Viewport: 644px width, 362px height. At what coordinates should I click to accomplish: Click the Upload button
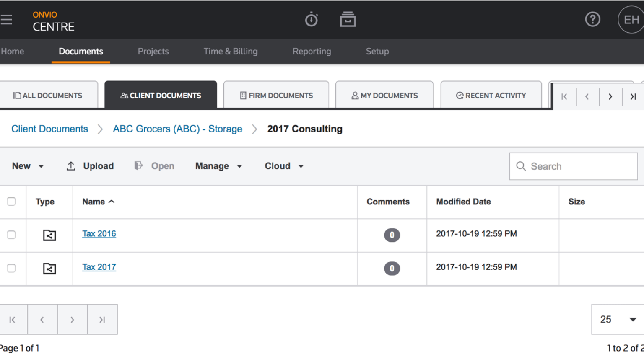(90, 166)
